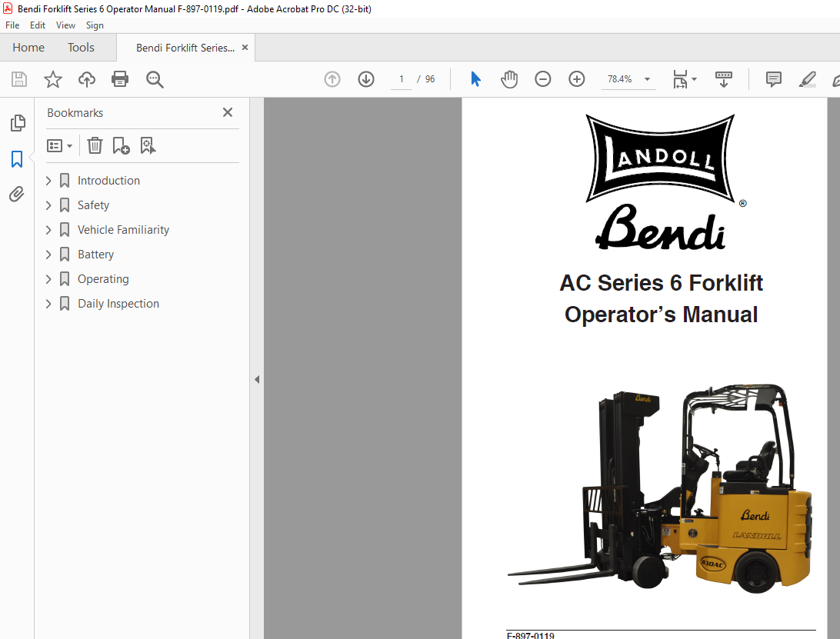Click the Save file icon

[19, 79]
